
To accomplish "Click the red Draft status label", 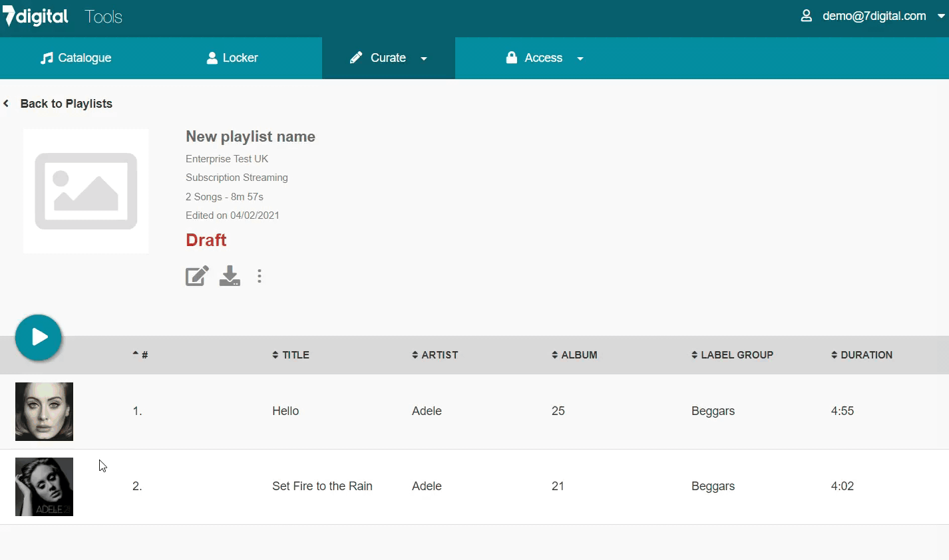I will click(x=206, y=240).
